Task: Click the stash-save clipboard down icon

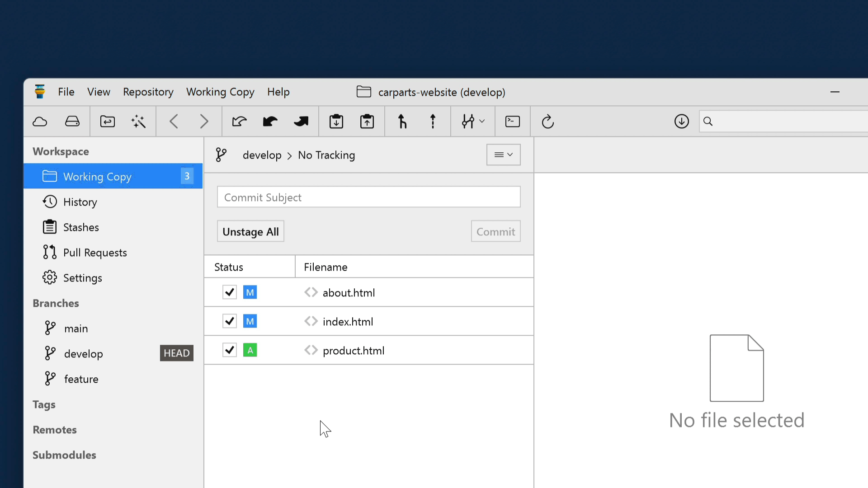Action: tap(336, 122)
